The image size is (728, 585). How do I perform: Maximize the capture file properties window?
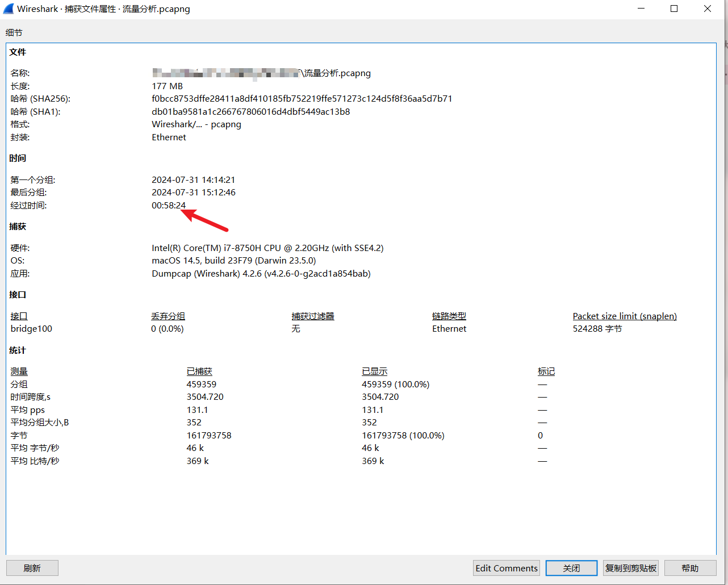(x=674, y=9)
